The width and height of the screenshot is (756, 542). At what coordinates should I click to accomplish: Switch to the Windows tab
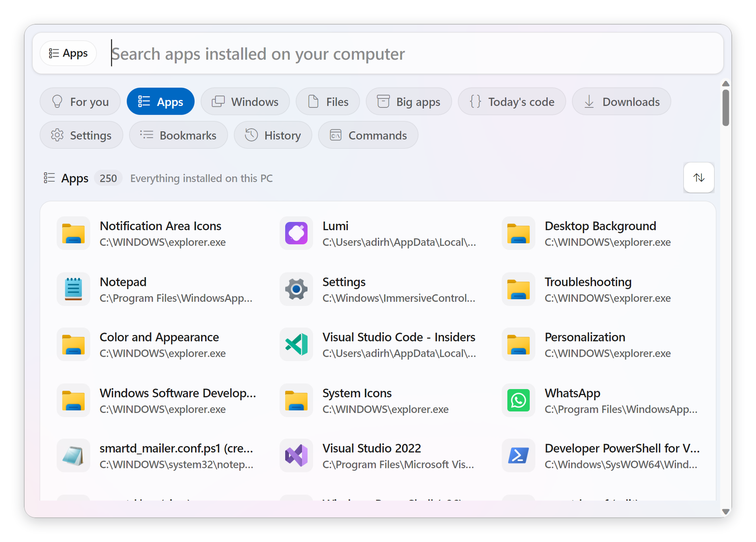click(x=245, y=102)
